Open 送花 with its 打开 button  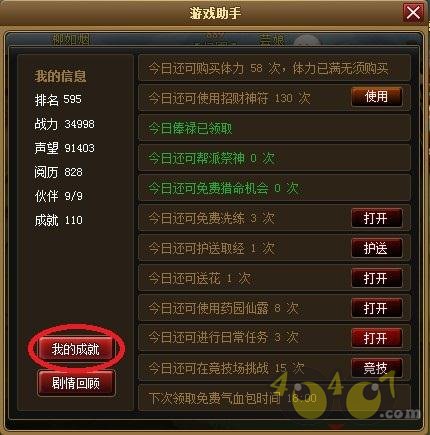(376, 278)
